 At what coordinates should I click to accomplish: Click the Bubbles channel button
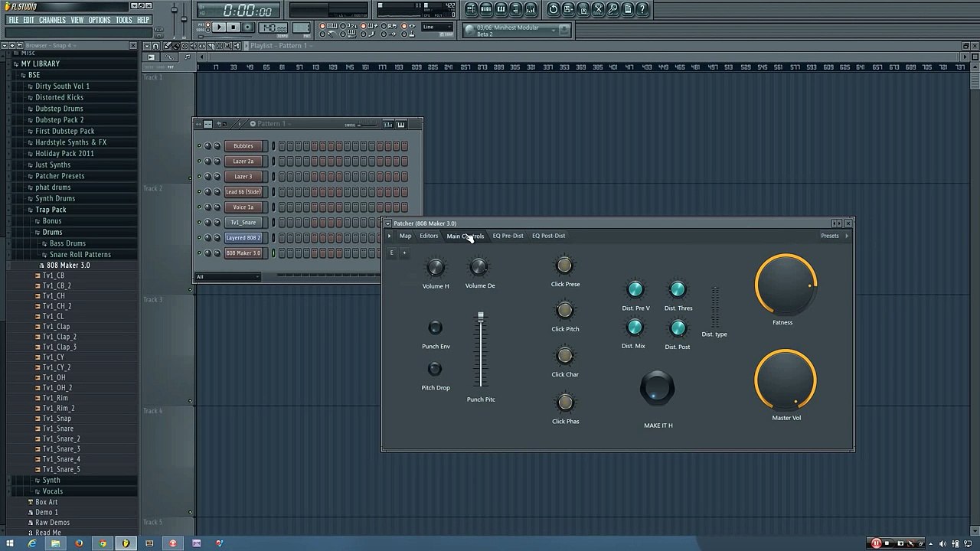click(243, 145)
